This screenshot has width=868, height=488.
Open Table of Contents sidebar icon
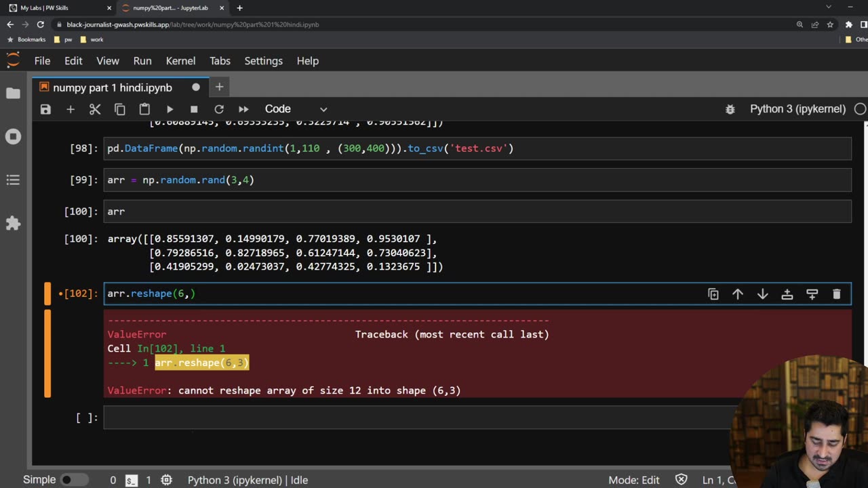click(x=13, y=180)
